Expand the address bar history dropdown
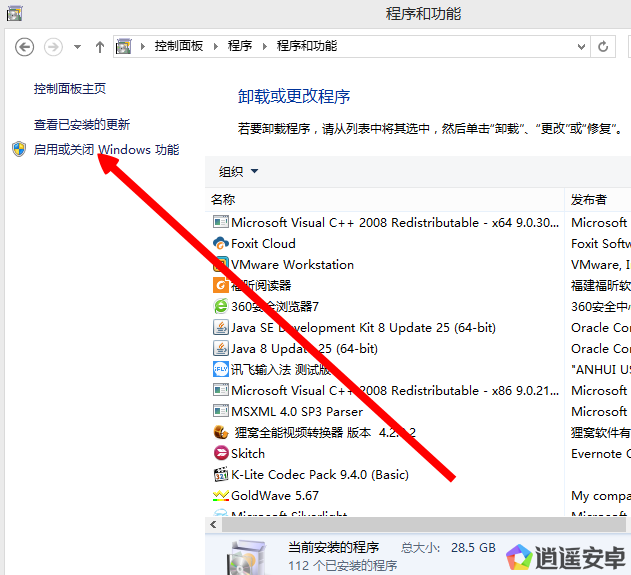The height and width of the screenshot is (575, 631). 581,46
